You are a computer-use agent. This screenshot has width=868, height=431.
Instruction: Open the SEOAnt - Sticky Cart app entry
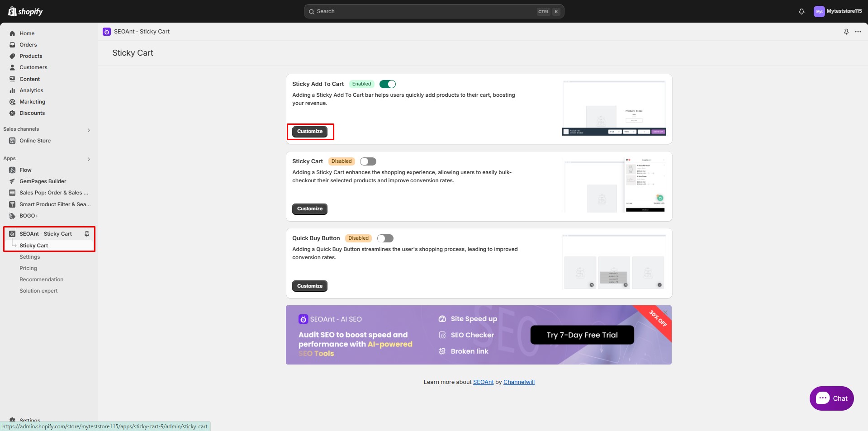click(46, 234)
